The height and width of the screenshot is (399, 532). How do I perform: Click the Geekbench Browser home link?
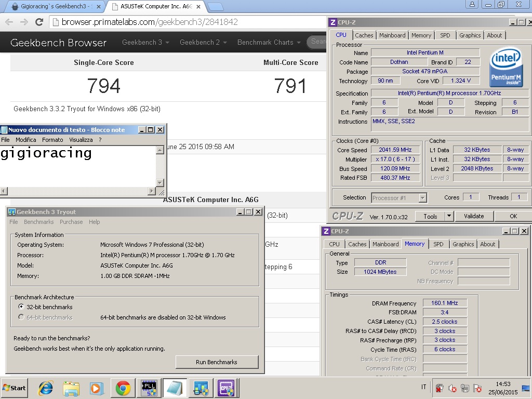58,43
